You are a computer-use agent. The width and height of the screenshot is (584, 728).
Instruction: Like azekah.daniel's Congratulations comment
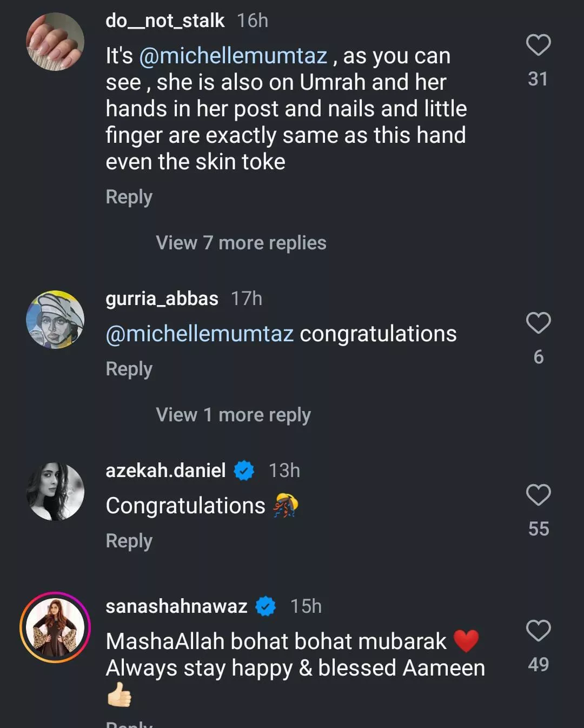click(x=538, y=495)
